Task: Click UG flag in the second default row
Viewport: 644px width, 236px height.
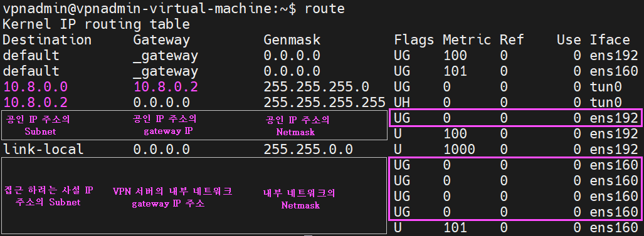Action: (x=402, y=71)
